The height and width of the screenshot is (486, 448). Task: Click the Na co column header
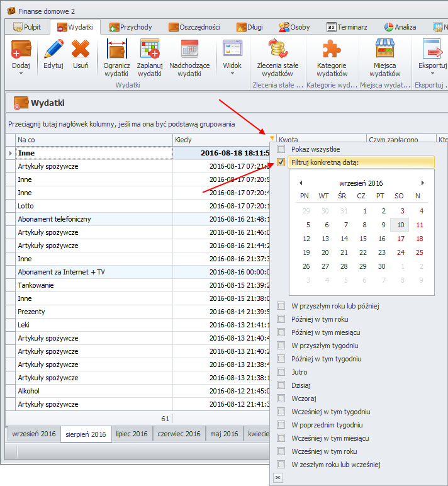click(88, 140)
